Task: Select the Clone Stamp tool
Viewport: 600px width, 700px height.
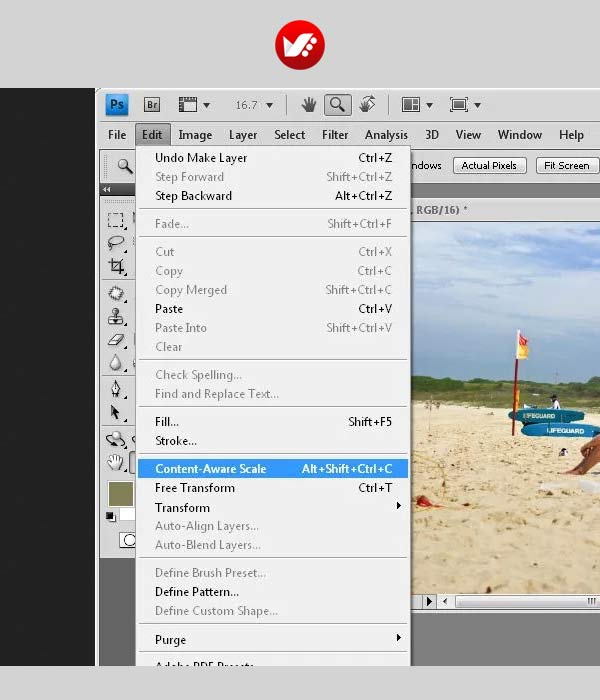Action: click(116, 316)
